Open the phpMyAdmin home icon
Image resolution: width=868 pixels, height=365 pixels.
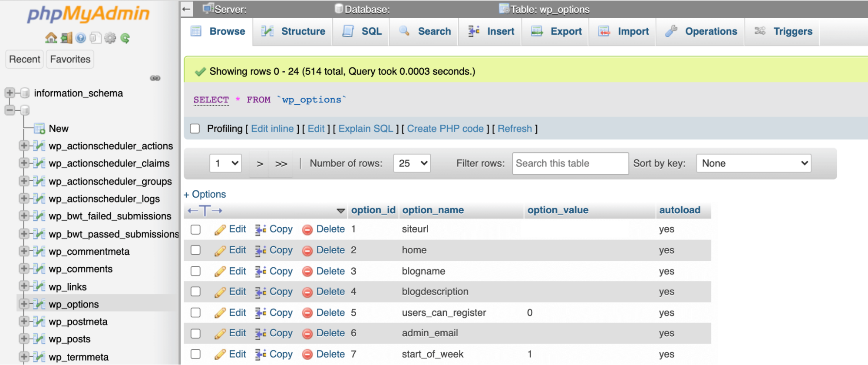click(51, 38)
